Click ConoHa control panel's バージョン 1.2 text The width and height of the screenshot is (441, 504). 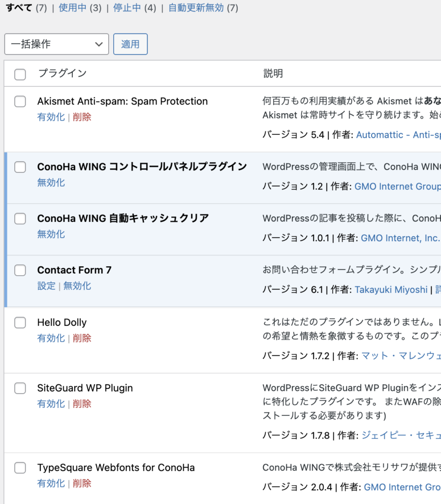(x=293, y=187)
